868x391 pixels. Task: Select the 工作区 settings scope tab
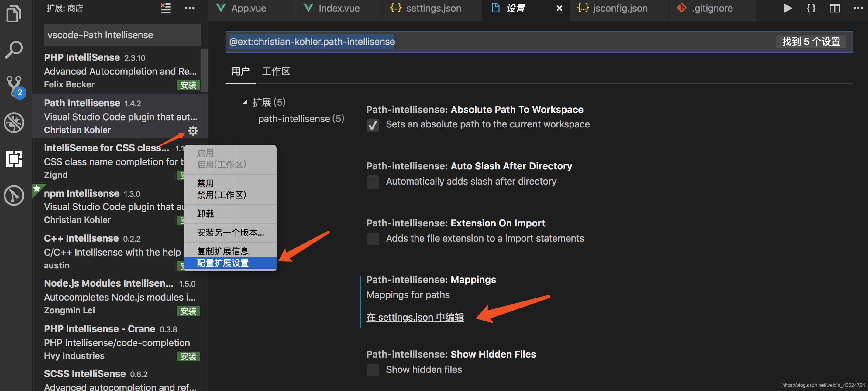pos(276,71)
